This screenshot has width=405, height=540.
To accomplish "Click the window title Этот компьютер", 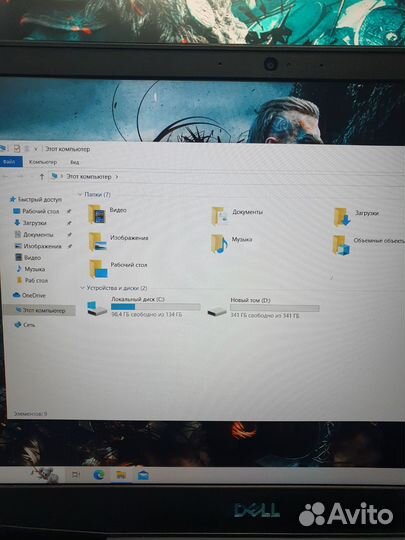I will 68,149.
